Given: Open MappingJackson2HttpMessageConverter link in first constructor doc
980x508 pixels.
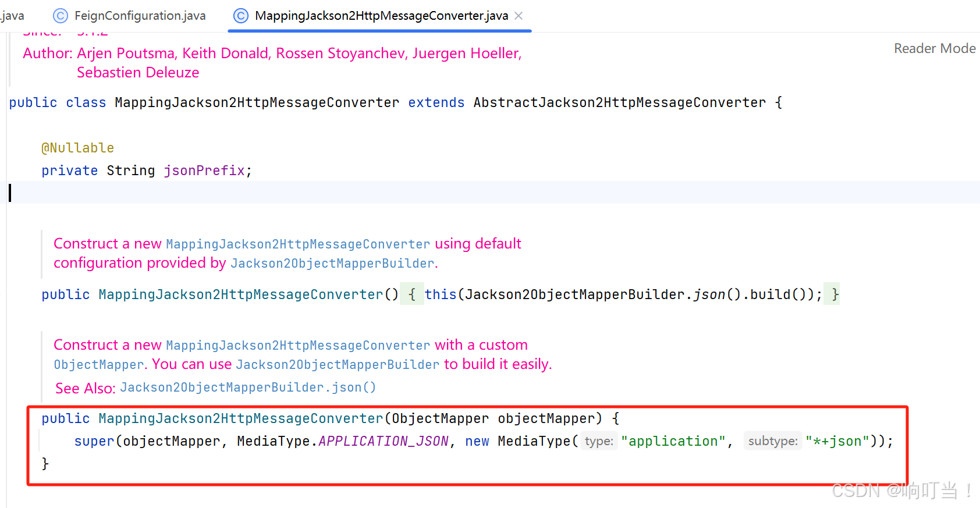Looking at the screenshot, I should [x=298, y=244].
